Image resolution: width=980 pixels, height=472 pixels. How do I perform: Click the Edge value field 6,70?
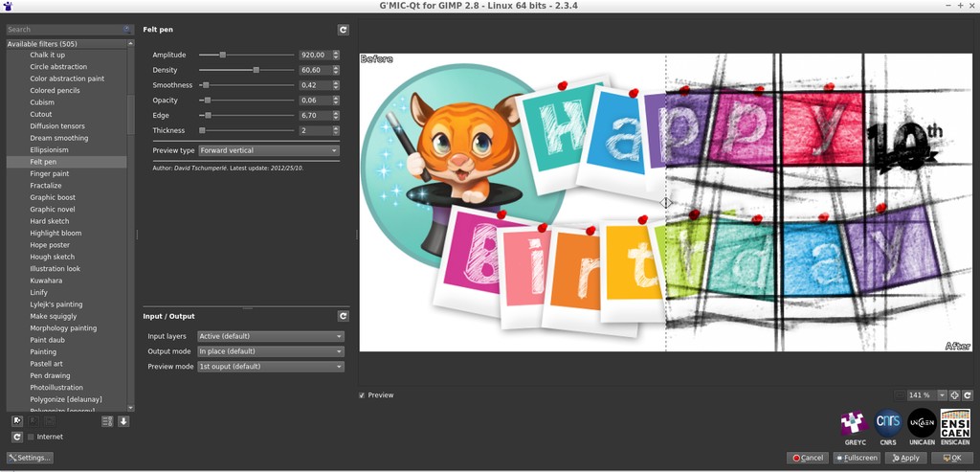click(x=316, y=116)
